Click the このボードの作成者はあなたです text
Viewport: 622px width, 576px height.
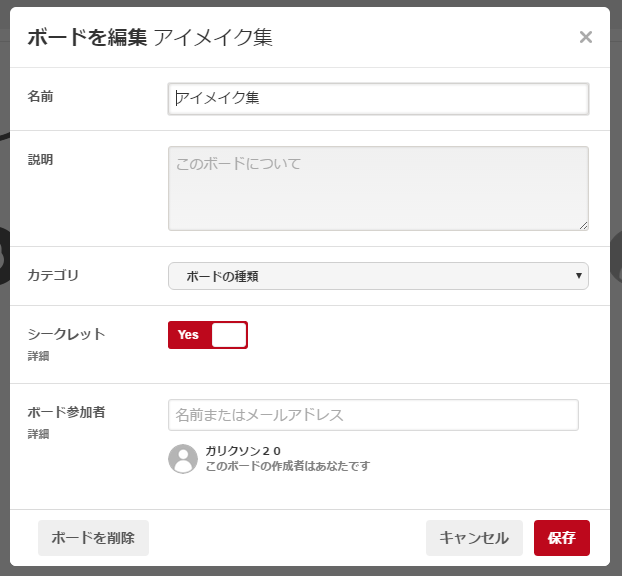288,466
